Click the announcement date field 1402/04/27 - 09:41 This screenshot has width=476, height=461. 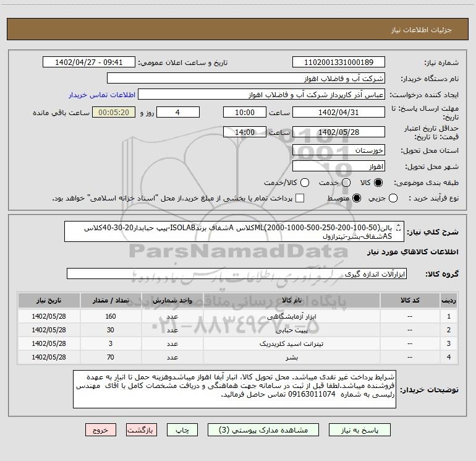point(89,62)
